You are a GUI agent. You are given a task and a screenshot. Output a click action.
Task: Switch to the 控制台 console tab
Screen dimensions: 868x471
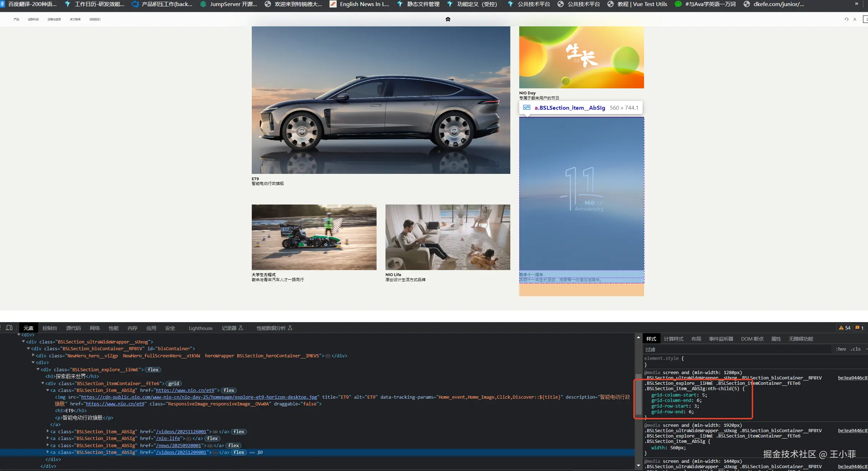pos(50,328)
